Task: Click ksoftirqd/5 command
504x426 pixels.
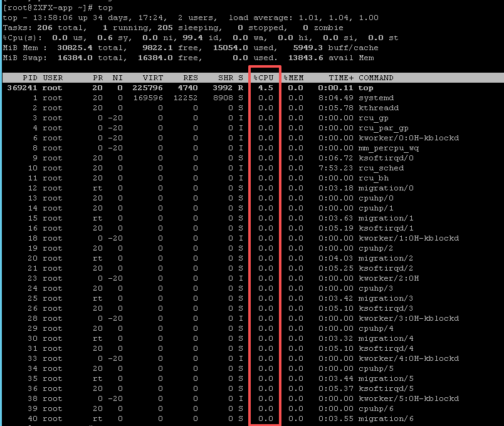Action: [x=386, y=388]
